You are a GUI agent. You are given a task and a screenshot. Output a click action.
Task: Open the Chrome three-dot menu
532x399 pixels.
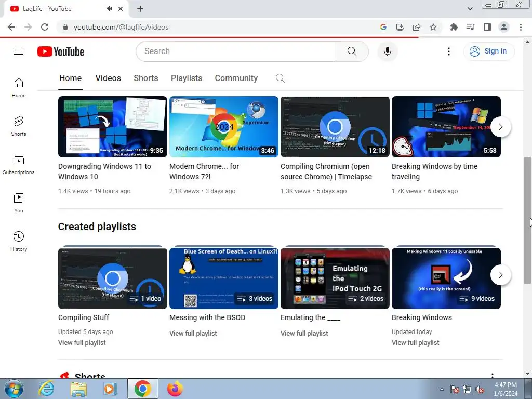click(x=521, y=27)
